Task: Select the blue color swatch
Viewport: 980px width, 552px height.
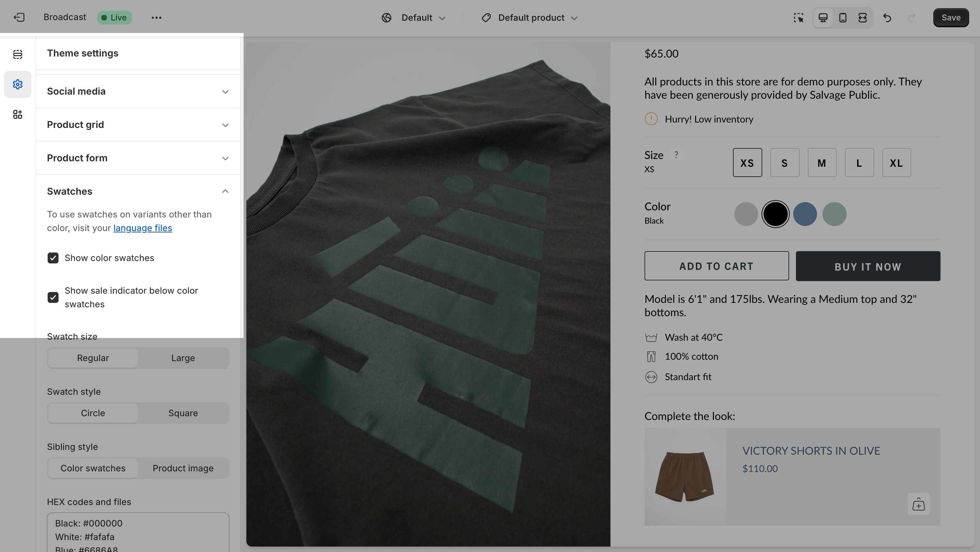Action: point(805,214)
